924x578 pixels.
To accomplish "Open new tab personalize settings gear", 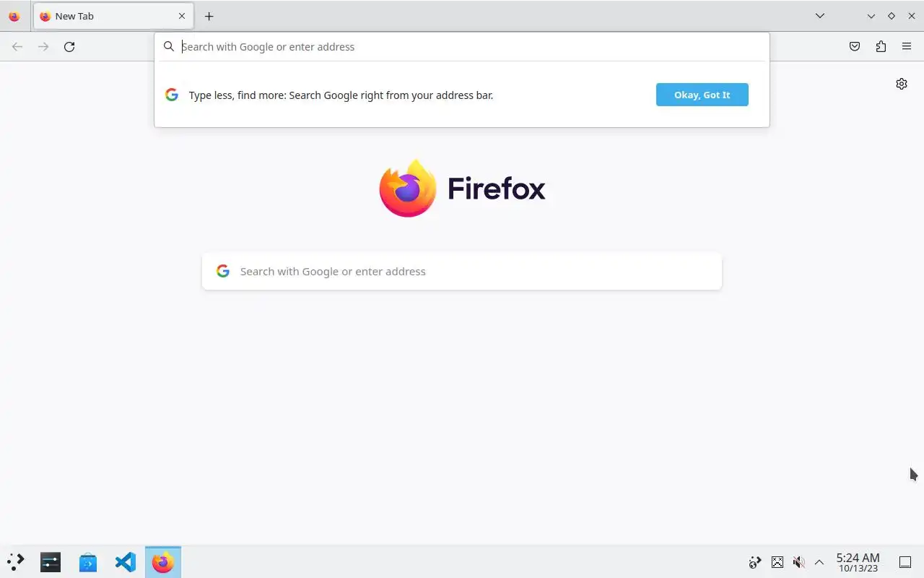I will coord(902,84).
